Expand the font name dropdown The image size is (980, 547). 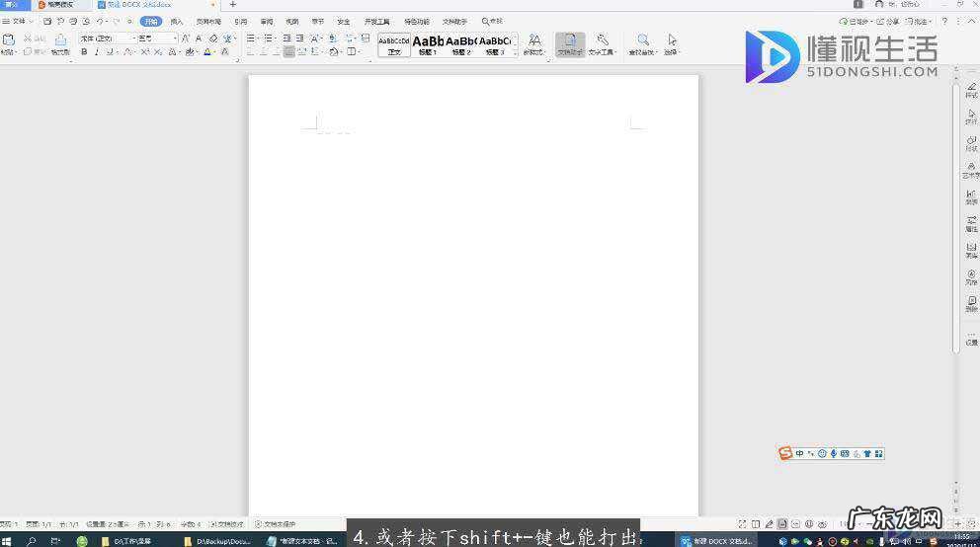132,39
